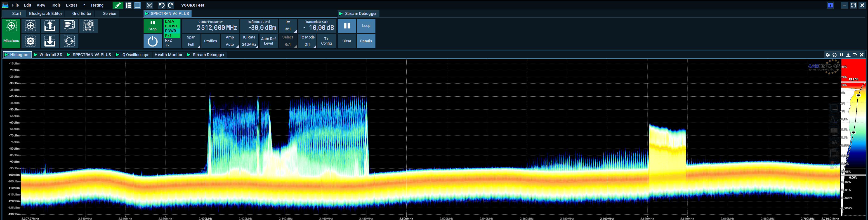
Task: Click the upper color scale handle
Action: coord(859,96)
